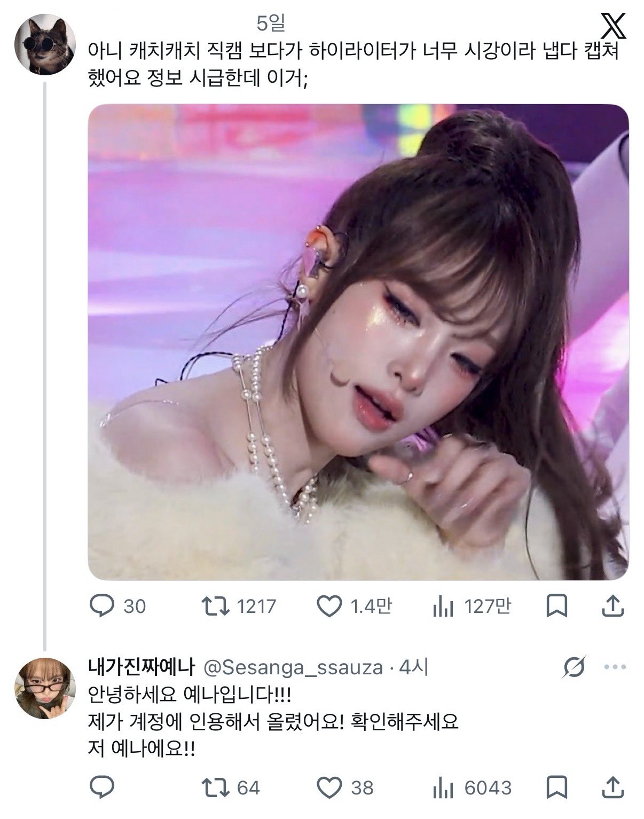Open the three-dot more menu on the reply
Viewport: 644px width, 819px height.
614,667
